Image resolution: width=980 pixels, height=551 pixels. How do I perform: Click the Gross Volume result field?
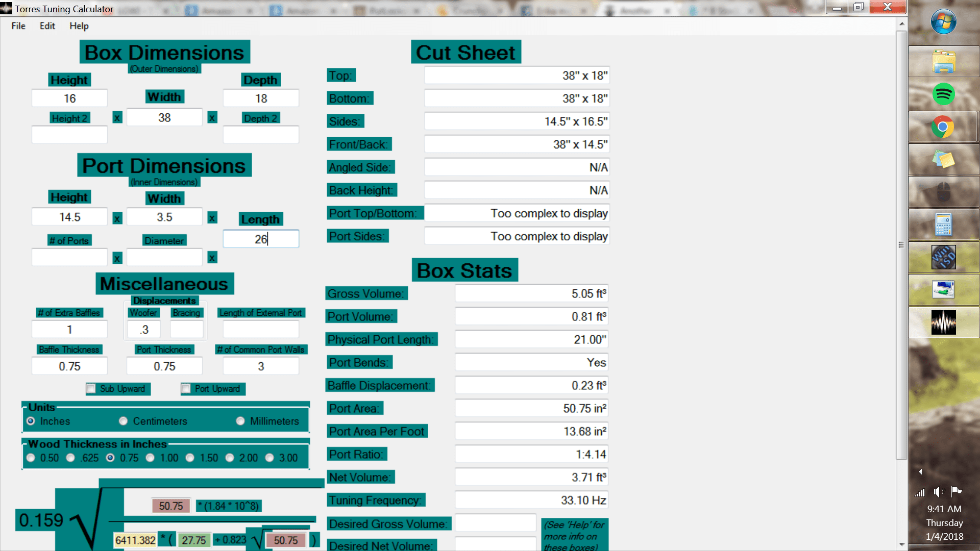point(531,293)
